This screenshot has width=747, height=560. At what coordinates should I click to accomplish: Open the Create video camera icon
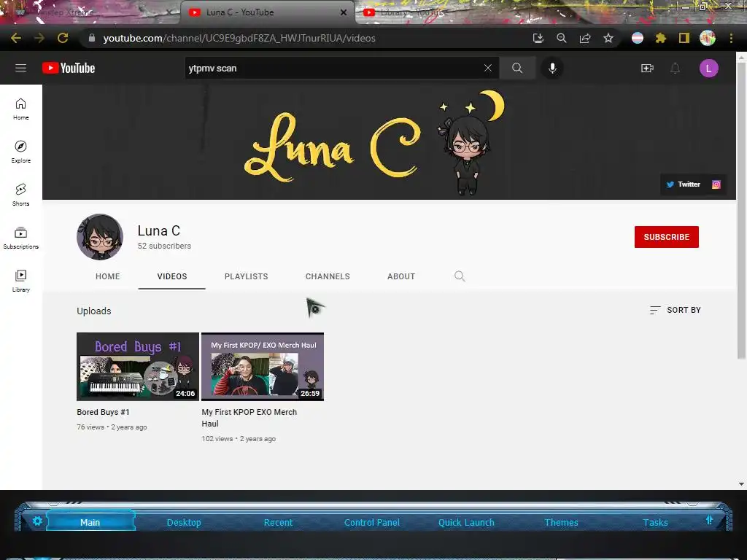[x=647, y=68]
